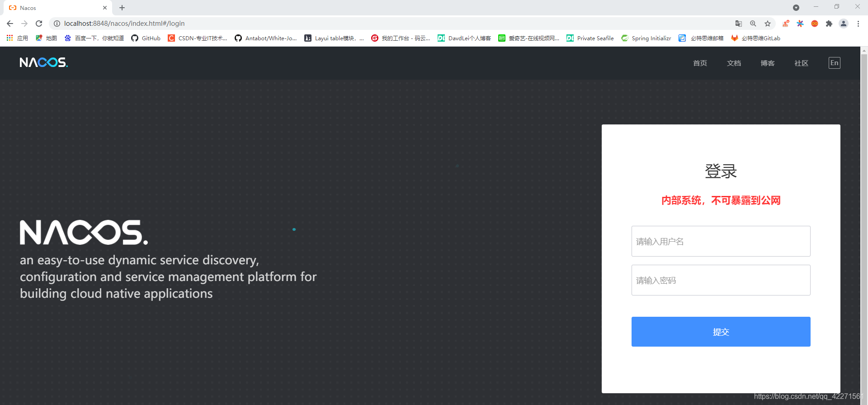Open the DavdLei个人博客 bookmark
The width and height of the screenshot is (868, 405).
click(x=464, y=38)
